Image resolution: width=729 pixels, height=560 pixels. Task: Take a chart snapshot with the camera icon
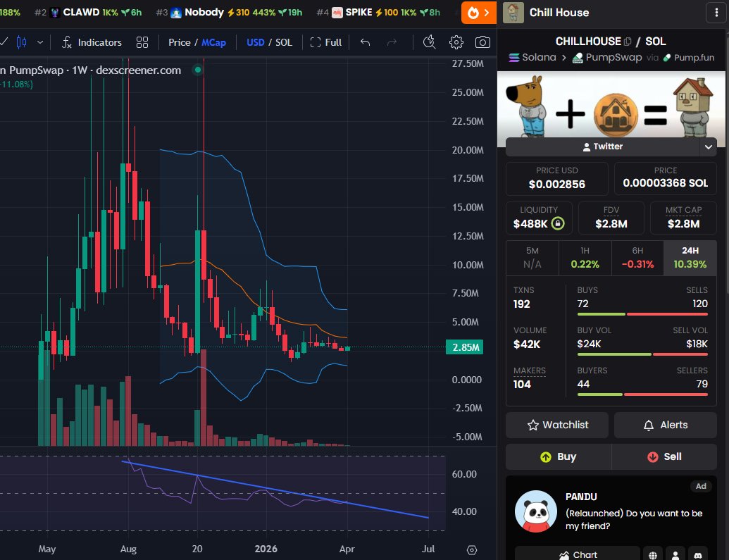click(x=482, y=42)
